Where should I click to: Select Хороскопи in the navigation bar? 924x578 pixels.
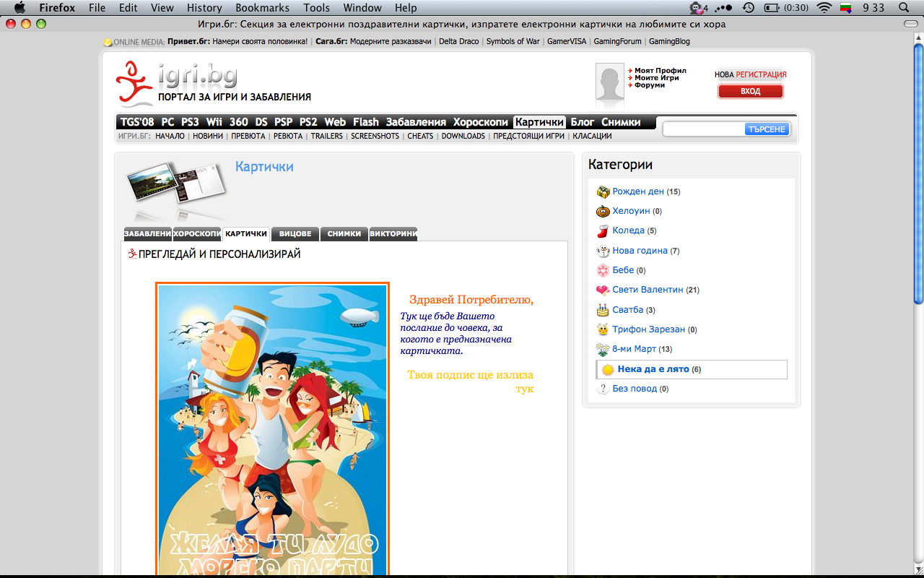click(481, 122)
